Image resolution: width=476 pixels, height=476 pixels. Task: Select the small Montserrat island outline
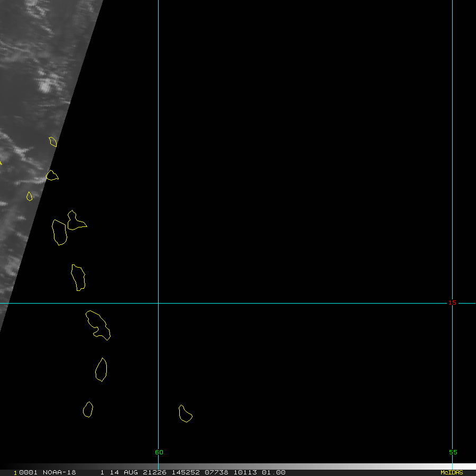29,196
